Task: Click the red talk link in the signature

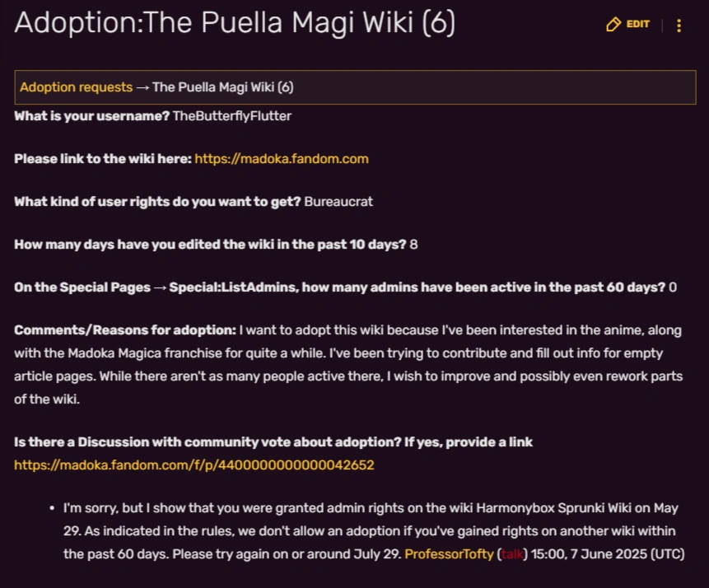Action: (512, 553)
